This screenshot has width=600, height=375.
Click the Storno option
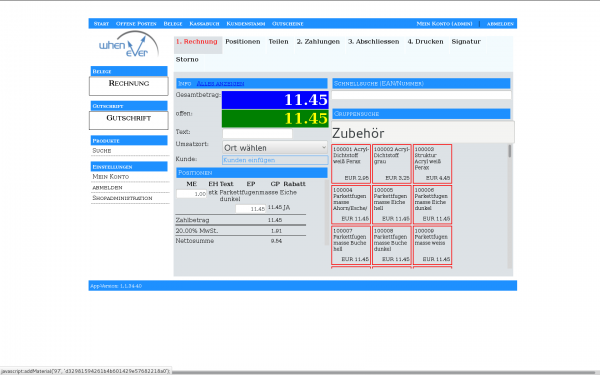click(187, 59)
